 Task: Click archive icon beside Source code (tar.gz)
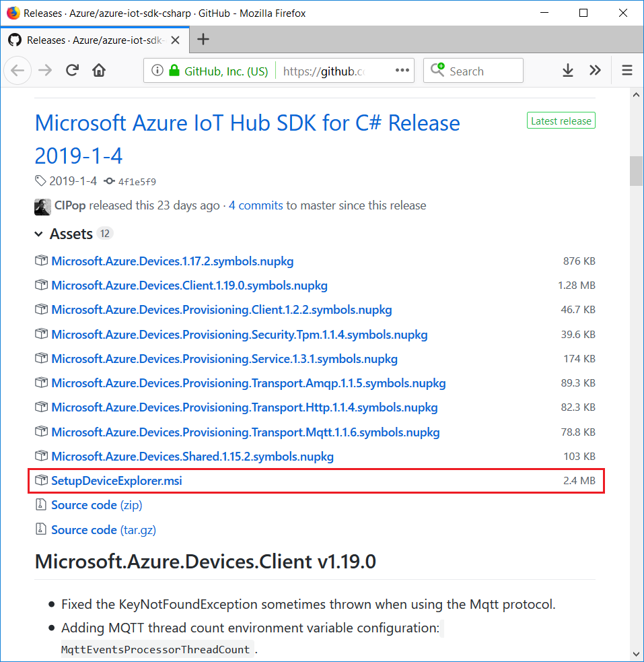[x=41, y=529]
